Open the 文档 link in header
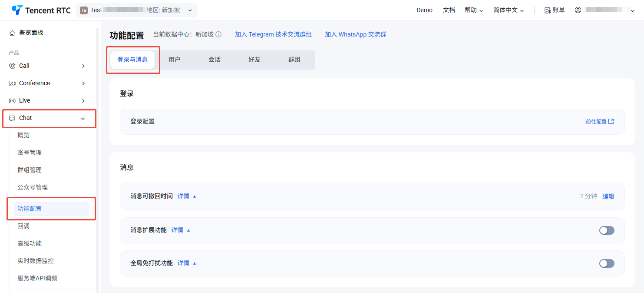 point(449,10)
